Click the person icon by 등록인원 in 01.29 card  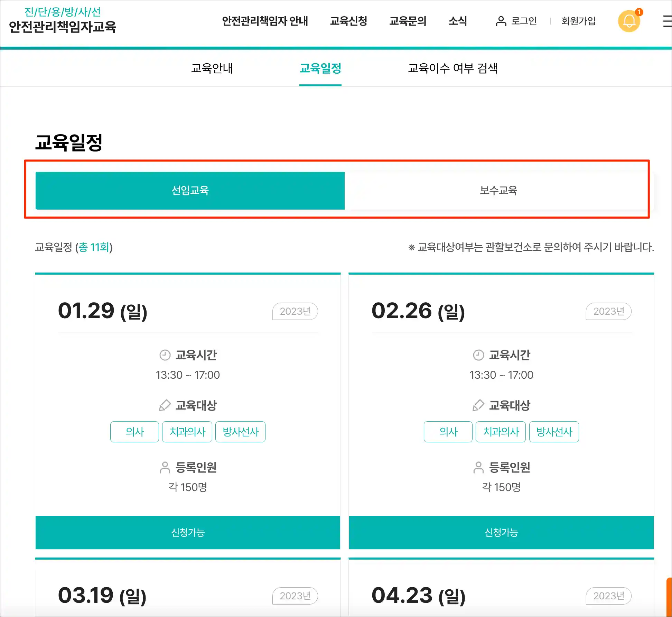[x=165, y=468]
